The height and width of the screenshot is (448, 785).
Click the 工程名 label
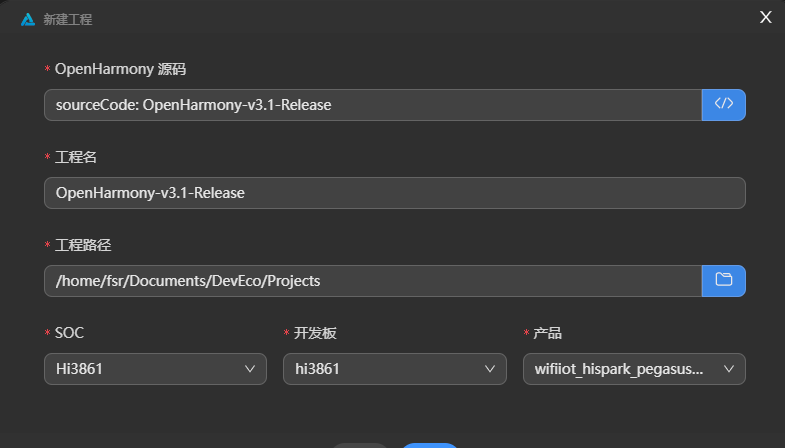point(76,157)
